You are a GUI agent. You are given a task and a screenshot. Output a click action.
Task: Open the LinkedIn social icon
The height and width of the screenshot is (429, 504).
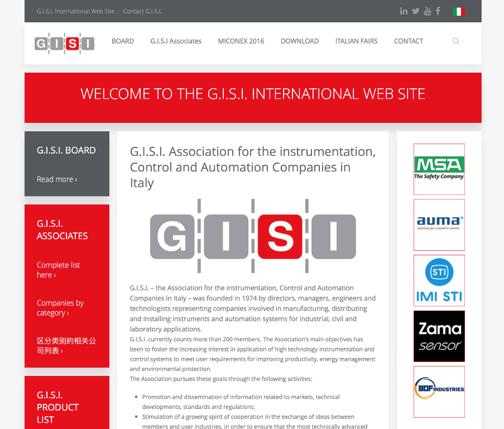click(x=404, y=11)
